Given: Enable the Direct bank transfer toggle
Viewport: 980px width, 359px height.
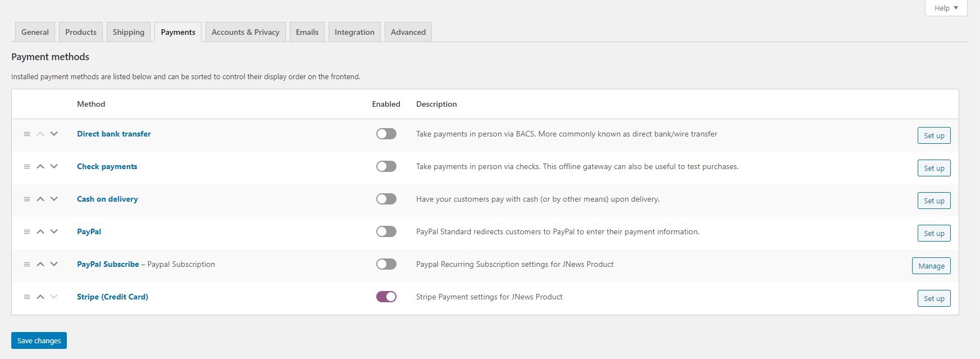Looking at the screenshot, I should pyautogui.click(x=386, y=134).
